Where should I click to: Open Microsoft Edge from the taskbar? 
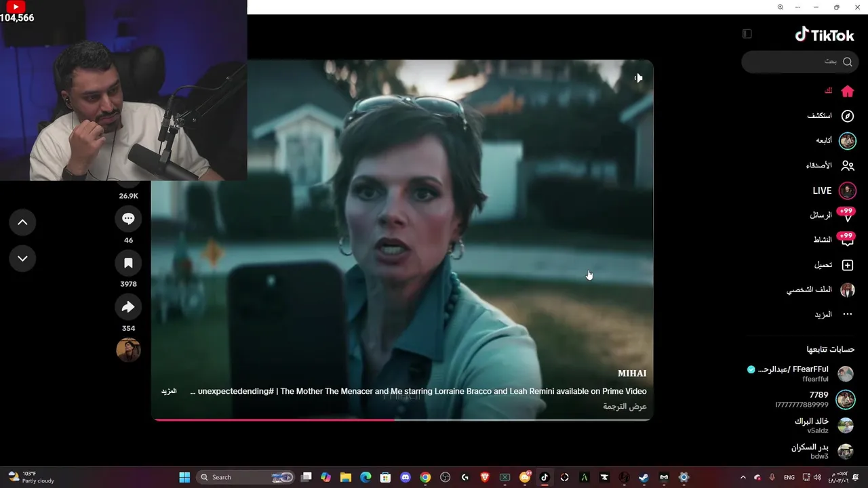(x=366, y=477)
